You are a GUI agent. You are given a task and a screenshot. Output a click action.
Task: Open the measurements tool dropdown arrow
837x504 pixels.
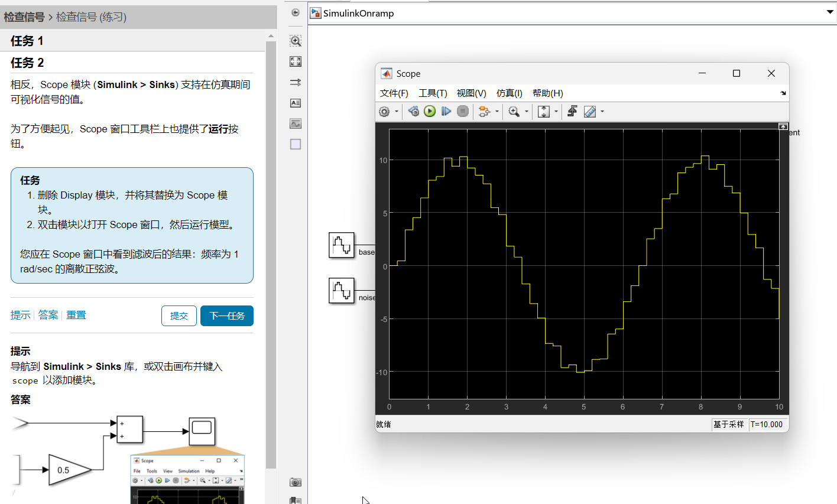pyautogui.click(x=602, y=112)
